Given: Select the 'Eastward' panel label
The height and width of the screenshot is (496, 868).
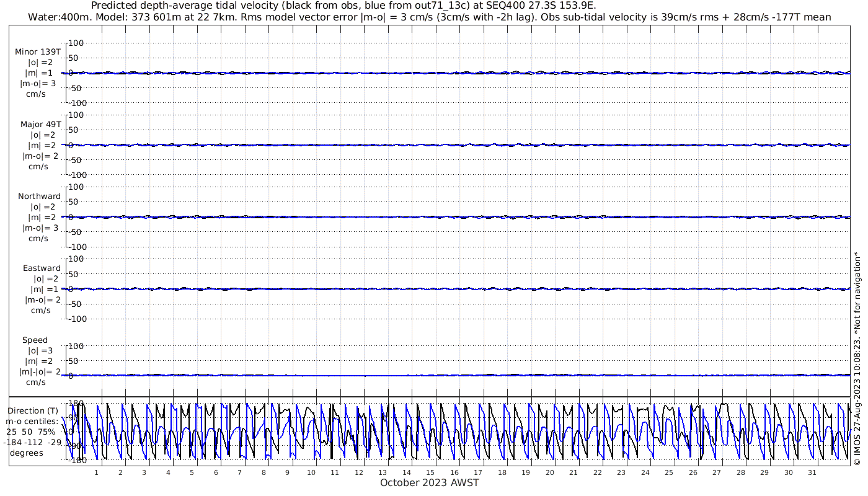Looking at the screenshot, I should point(42,268).
